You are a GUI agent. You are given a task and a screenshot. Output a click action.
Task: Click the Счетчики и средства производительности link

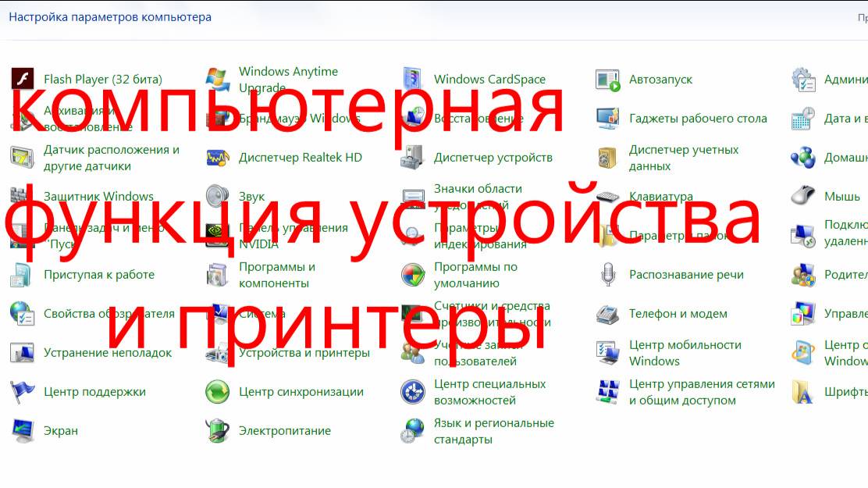[492, 314]
